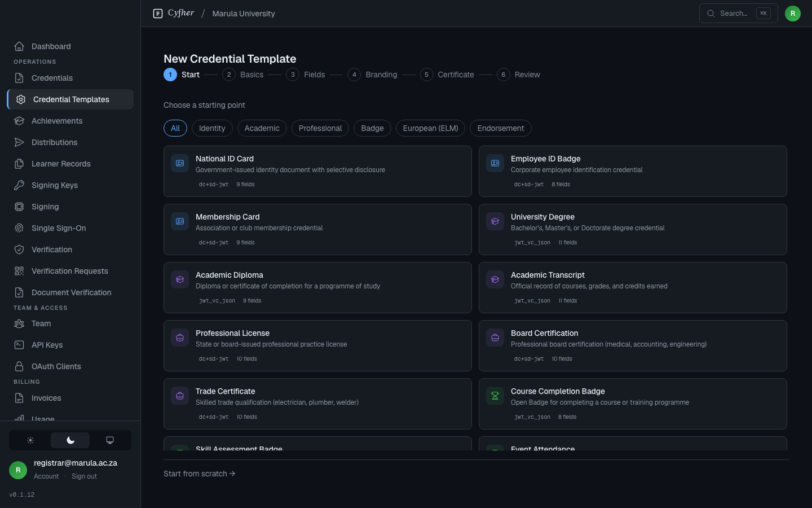This screenshot has width=812, height=508.
Task: Go to step 6 Review
Action: coord(518,75)
